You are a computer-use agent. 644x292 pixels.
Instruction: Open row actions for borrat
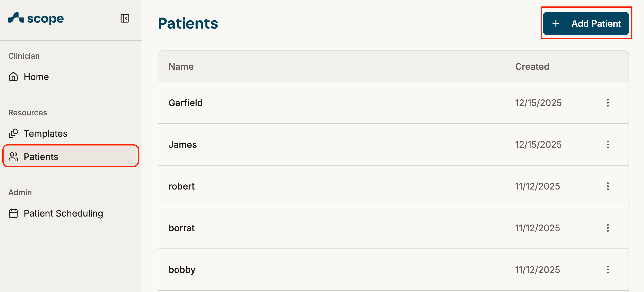coord(608,228)
